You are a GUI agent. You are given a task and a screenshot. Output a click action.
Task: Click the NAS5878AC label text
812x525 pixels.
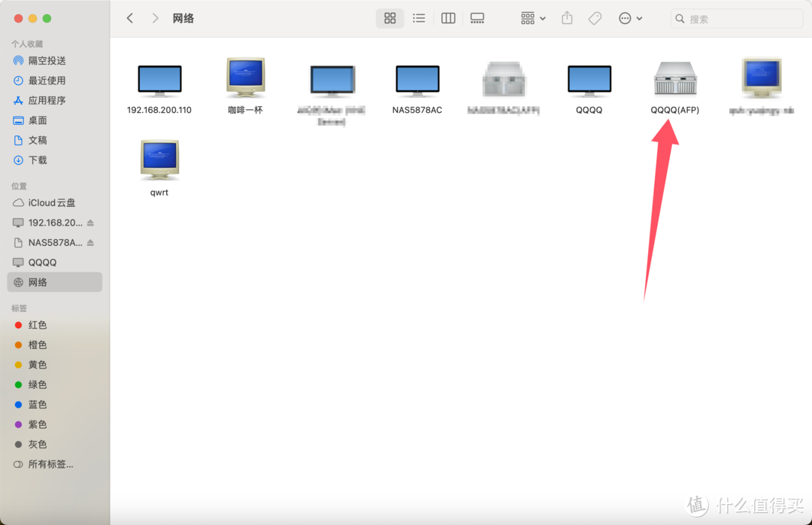(417, 110)
